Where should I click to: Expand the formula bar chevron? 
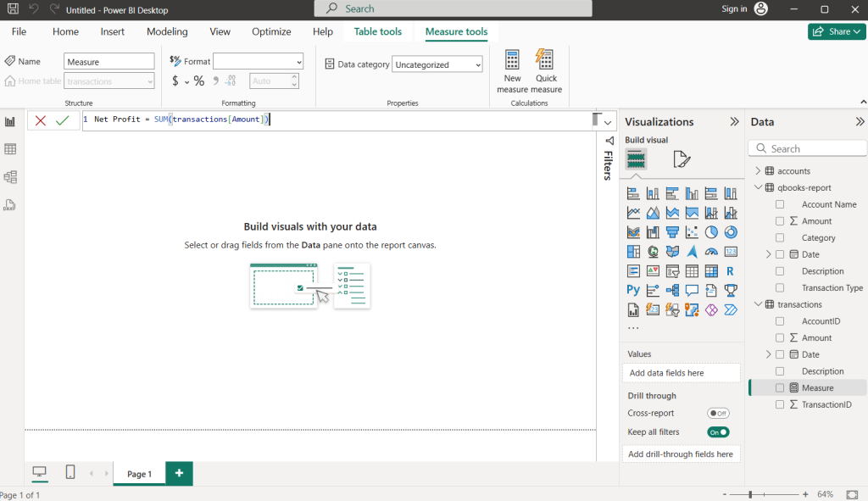608,122
